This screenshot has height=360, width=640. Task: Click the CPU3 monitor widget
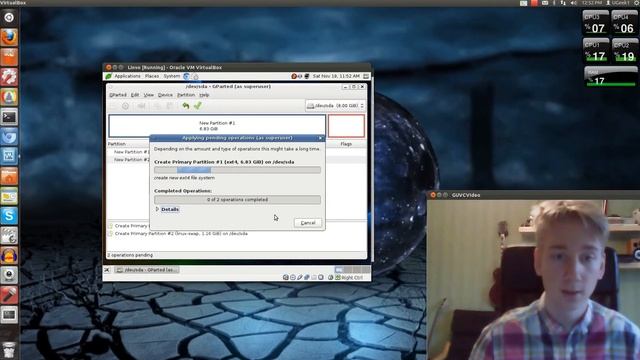click(x=596, y=23)
